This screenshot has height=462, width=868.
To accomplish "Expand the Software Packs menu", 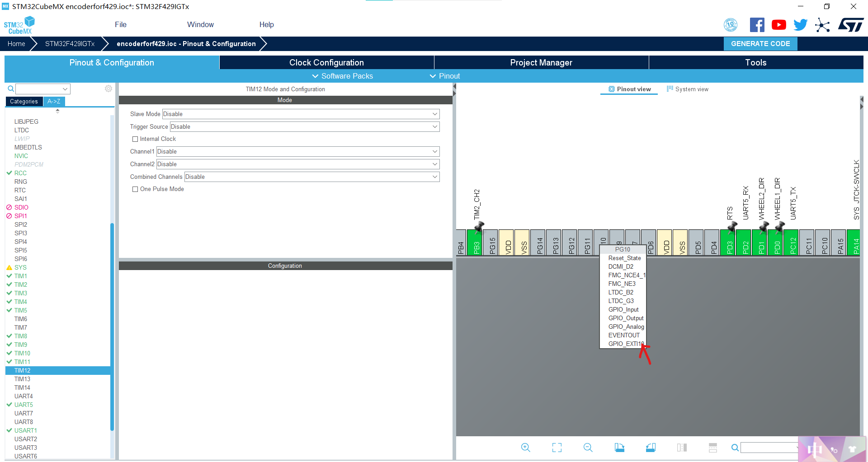I will pos(343,76).
